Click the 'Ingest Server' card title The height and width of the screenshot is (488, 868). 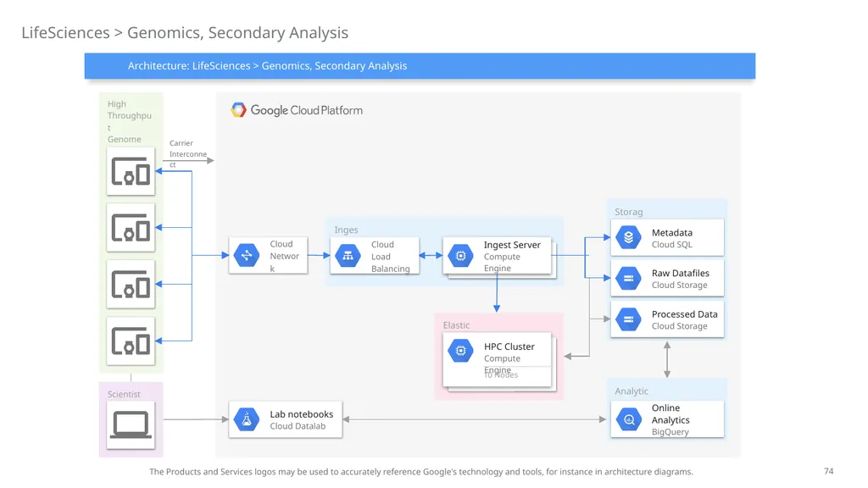click(x=512, y=245)
